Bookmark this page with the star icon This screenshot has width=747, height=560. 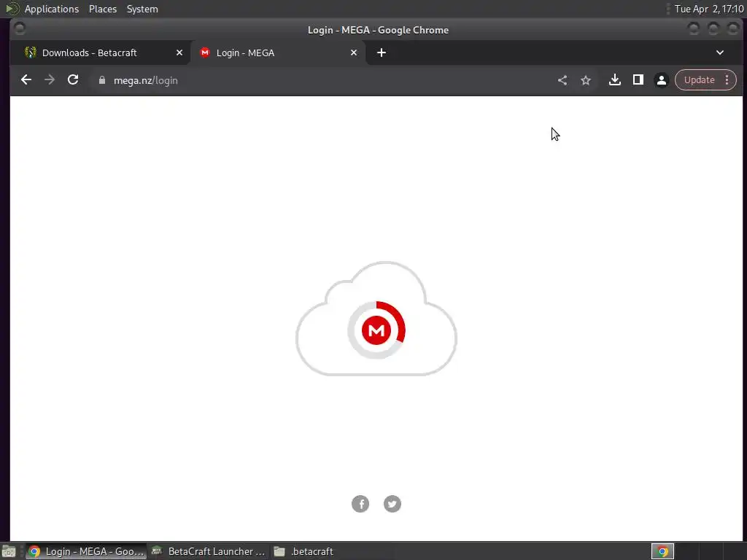(586, 80)
